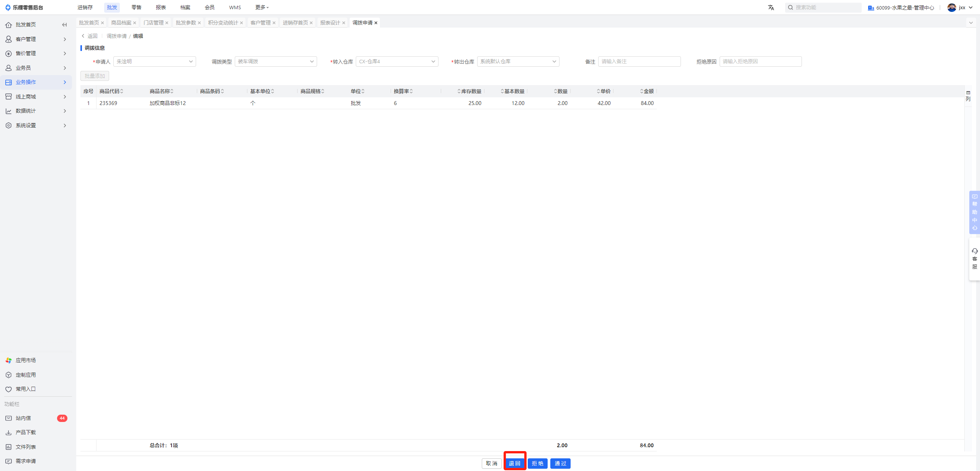
Task: Expand 数据统计 sidebar menu
Action: click(36, 111)
